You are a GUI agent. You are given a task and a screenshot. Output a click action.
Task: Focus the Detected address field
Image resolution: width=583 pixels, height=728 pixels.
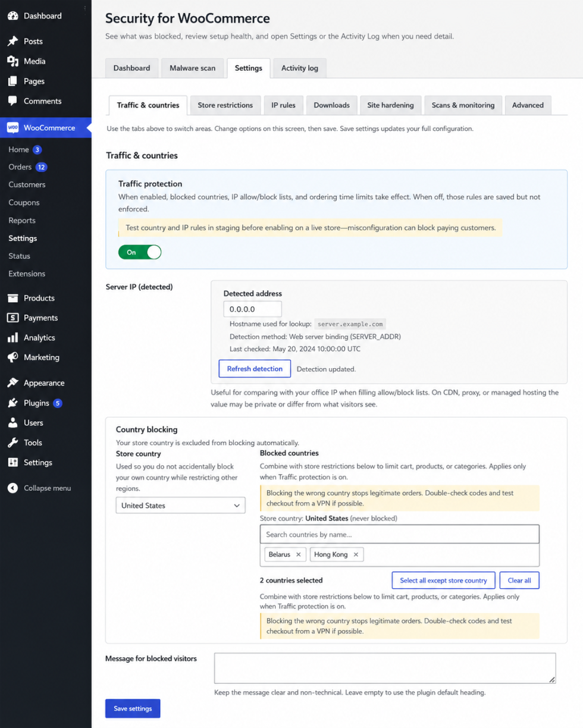click(x=253, y=309)
